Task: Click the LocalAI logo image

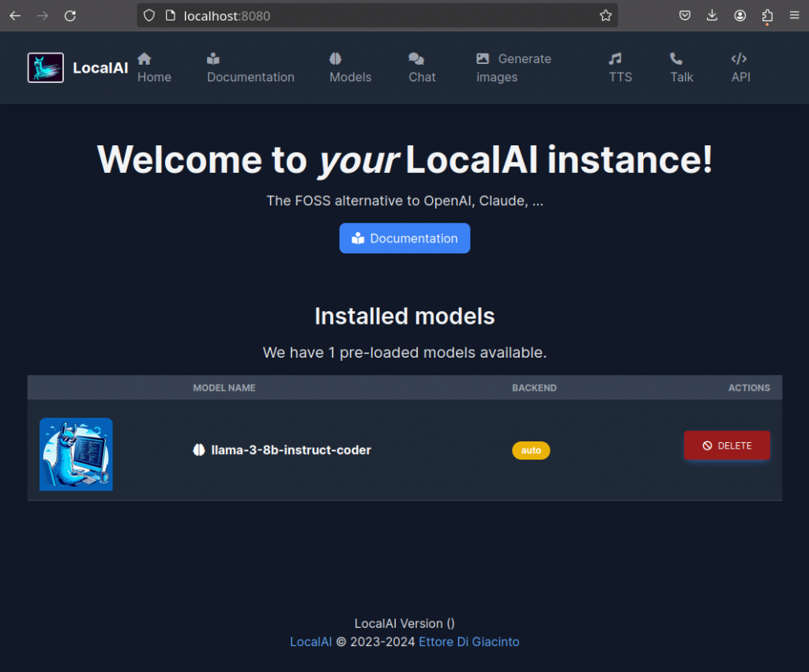Action: [46, 68]
